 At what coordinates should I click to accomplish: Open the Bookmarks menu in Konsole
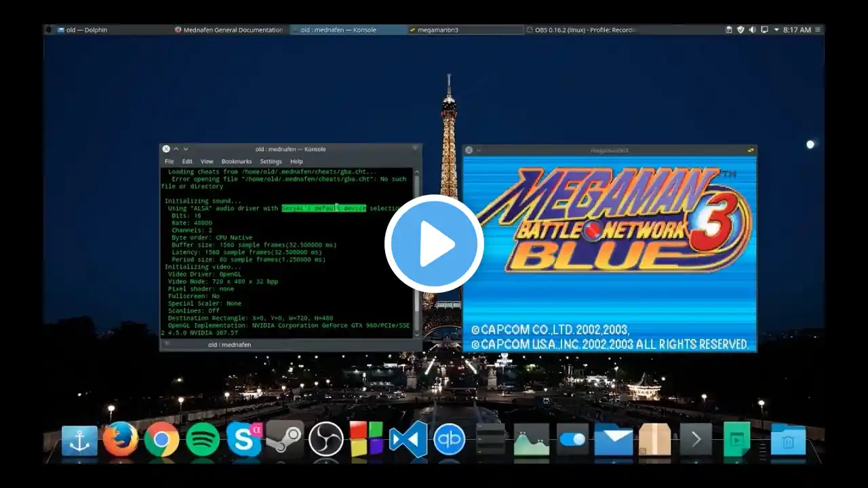[x=236, y=161]
